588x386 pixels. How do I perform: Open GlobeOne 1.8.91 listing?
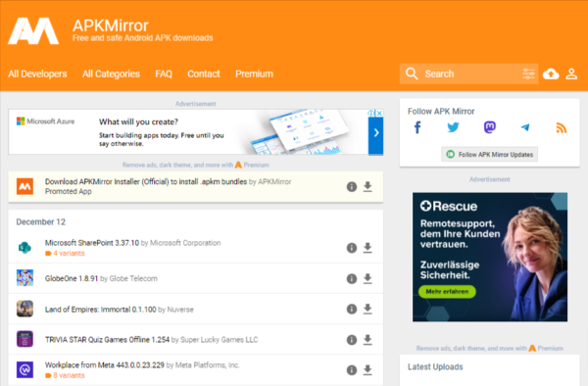pos(72,278)
